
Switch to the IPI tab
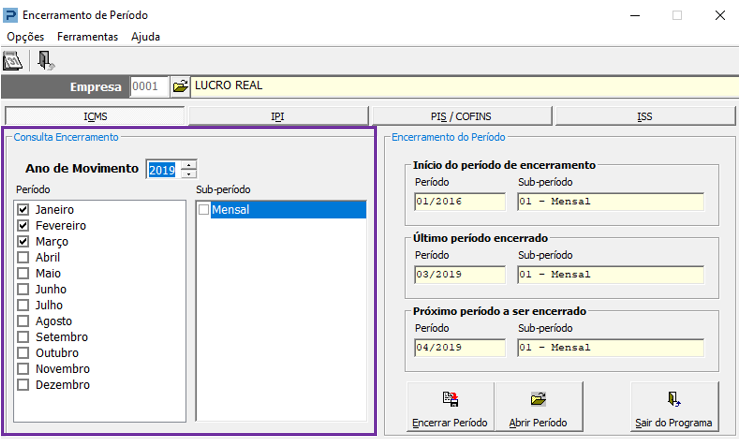(278, 116)
